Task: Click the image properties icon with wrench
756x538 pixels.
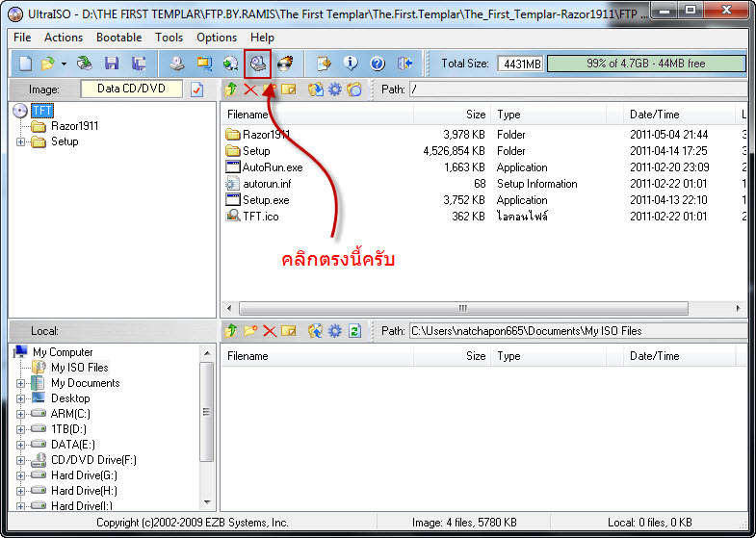Action: point(324,64)
